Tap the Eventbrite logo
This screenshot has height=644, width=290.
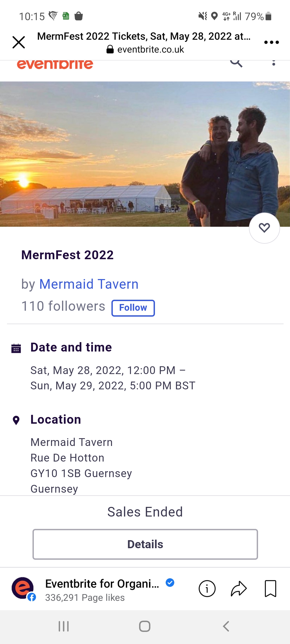click(55, 65)
